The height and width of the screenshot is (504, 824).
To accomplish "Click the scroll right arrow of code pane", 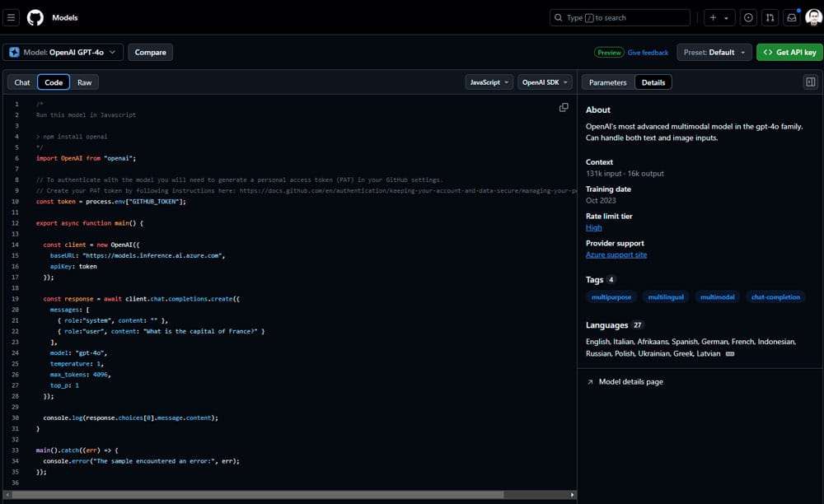I will click(573, 495).
